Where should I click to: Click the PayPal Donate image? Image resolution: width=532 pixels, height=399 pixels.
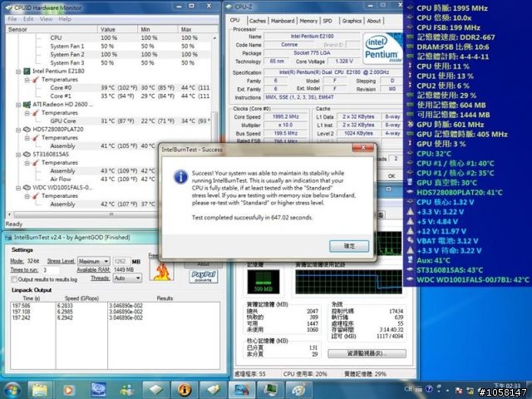click(x=203, y=276)
